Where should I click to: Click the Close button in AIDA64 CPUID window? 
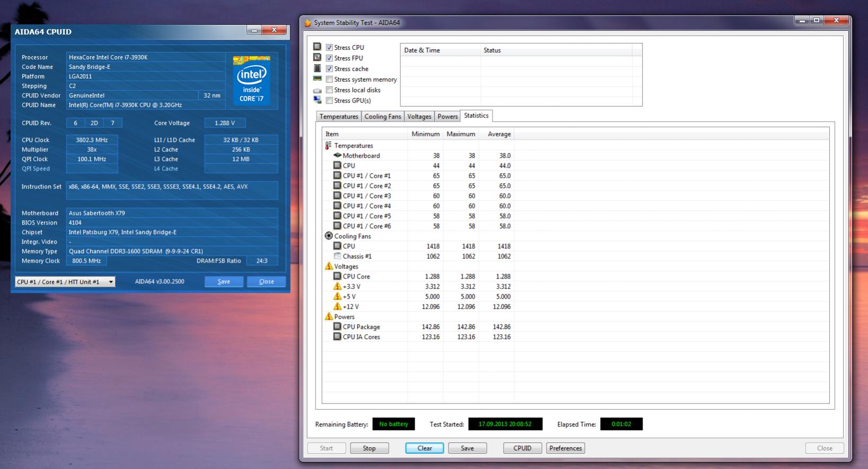(266, 282)
